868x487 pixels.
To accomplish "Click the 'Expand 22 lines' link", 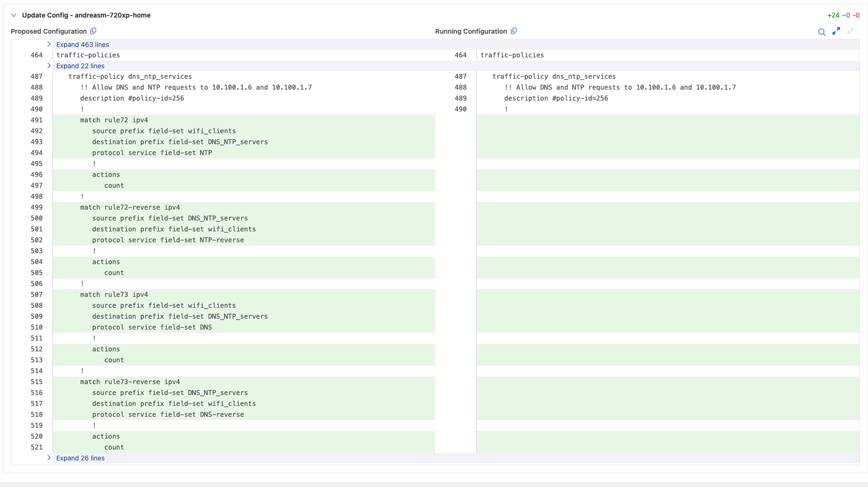I will tap(80, 66).
